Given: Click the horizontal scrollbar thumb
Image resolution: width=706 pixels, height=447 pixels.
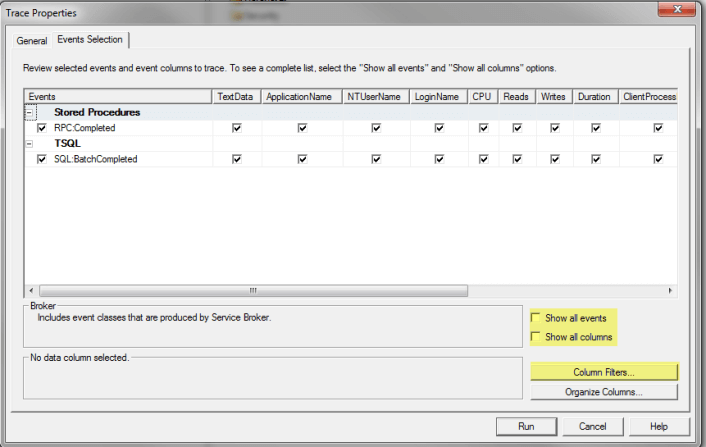Looking at the screenshot, I should tap(253, 291).
